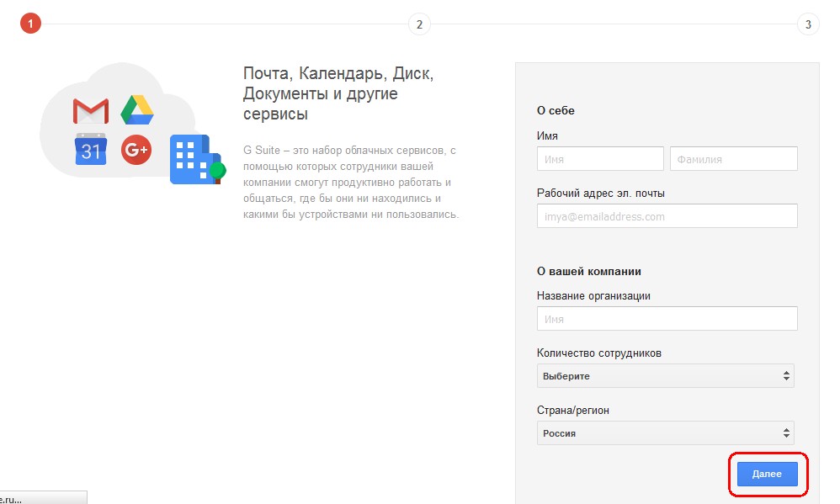Click the Google Calendar 31 icon
Image resolution: width=840 pixels, height=504 pixels.
click(x=91, y=149)
